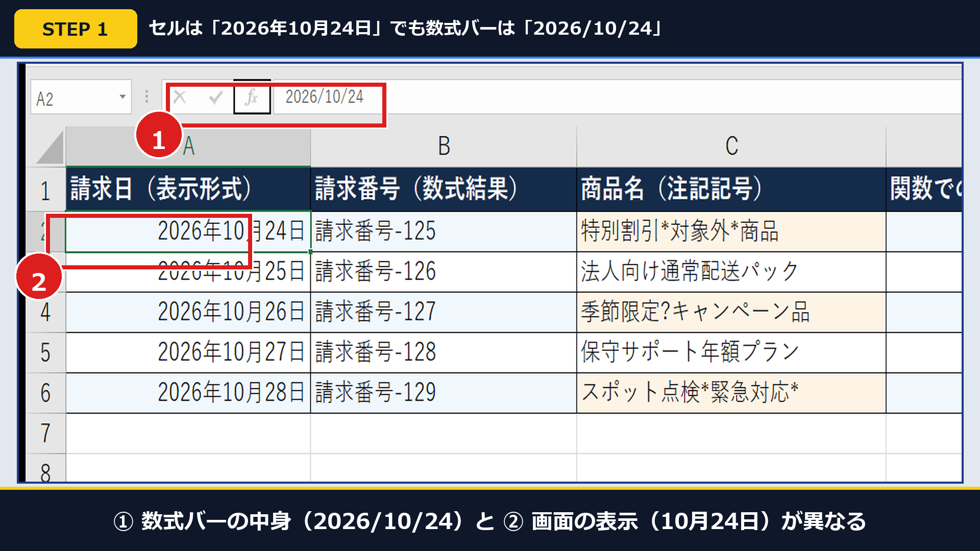Click the Enter checkmark icon in formula bar
Screen dimensions: 980x551
point(216,96)
